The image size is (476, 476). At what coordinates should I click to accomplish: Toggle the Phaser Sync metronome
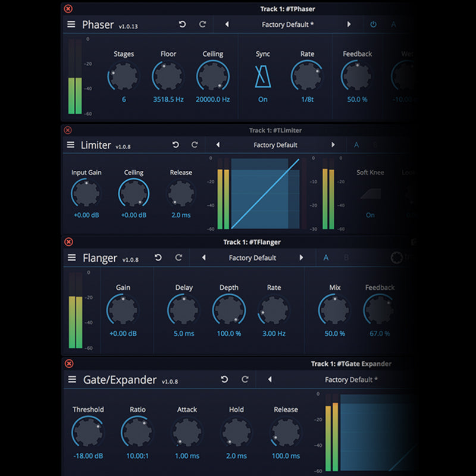coord(262,77)
